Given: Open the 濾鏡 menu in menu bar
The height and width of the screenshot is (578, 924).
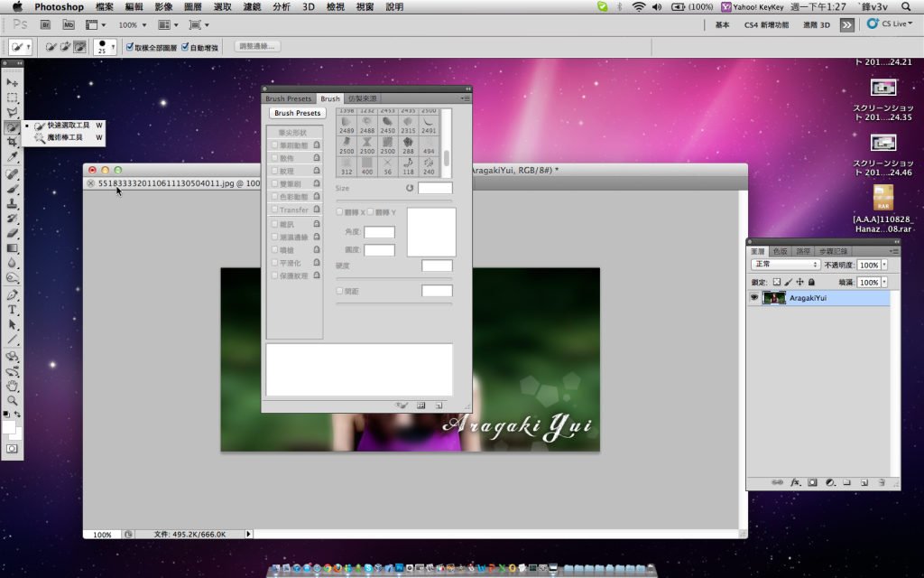Looking at the screenshot, I should coord(252,6).
